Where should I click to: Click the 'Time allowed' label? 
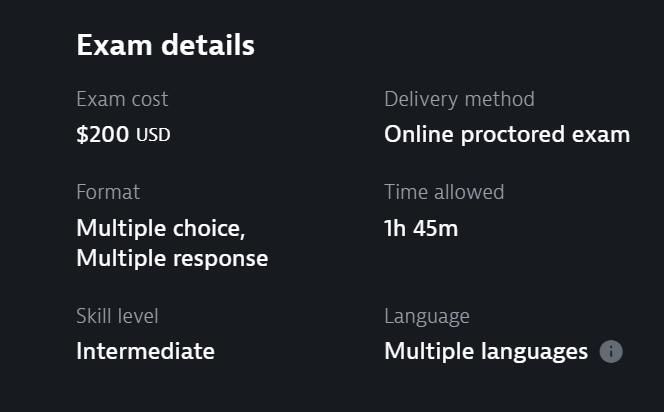[x=444, y=192]
